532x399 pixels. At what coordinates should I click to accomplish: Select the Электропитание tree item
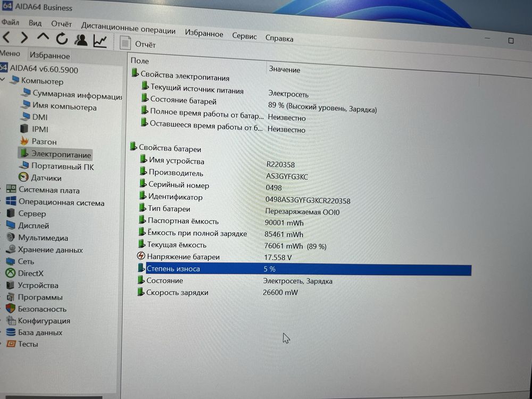55,154
